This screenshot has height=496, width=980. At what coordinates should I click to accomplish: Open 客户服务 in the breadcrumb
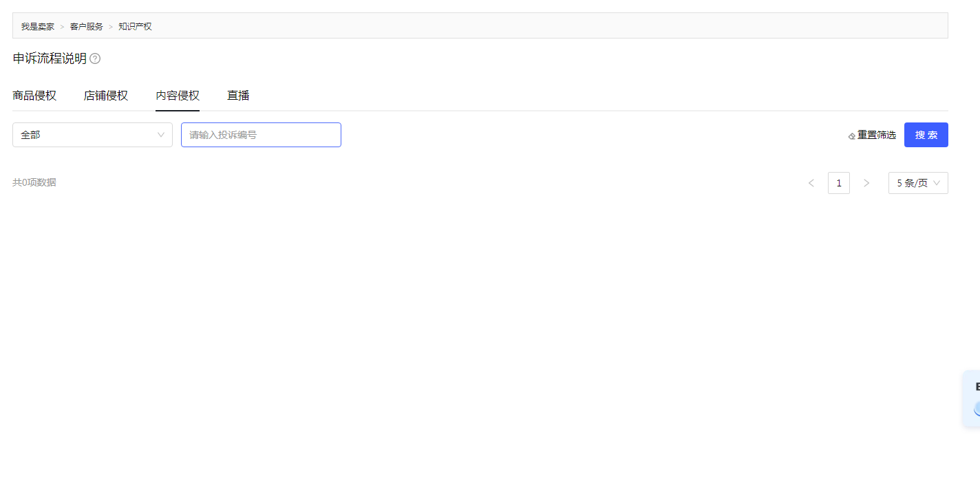point(87,27)
